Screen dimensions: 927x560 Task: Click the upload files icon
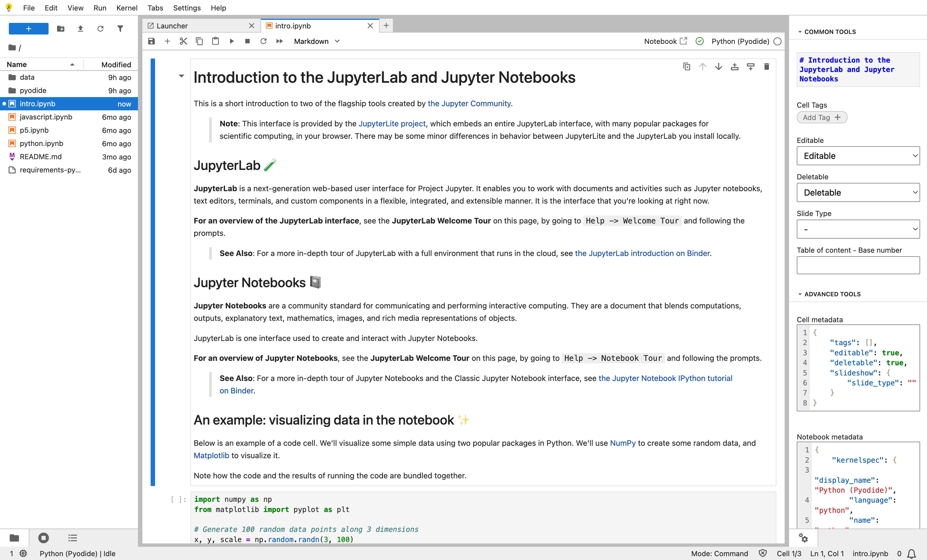[81, 29]
